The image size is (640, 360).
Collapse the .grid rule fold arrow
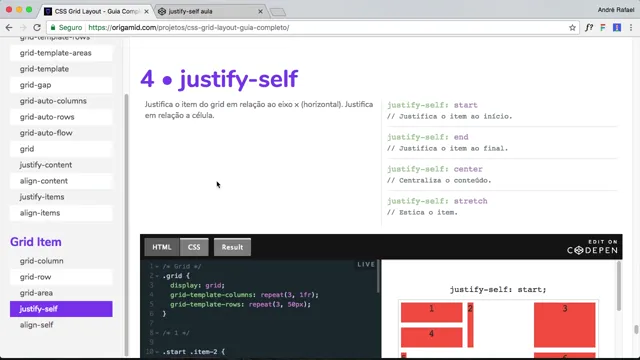157,276
